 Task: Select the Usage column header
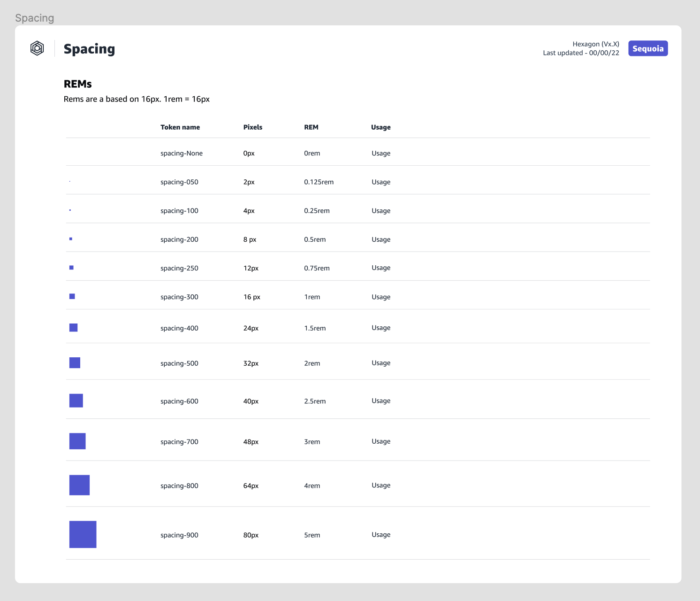tap(380, 127)
